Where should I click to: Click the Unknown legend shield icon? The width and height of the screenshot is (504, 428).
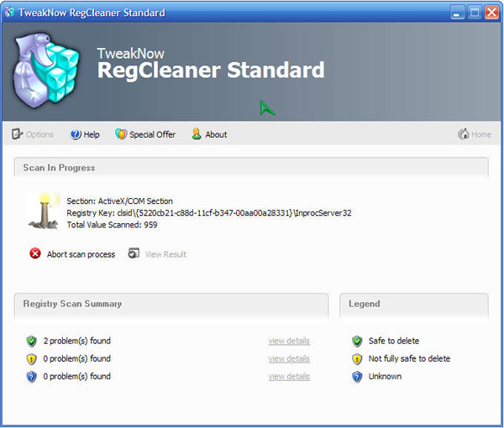[x=357, y=377]
